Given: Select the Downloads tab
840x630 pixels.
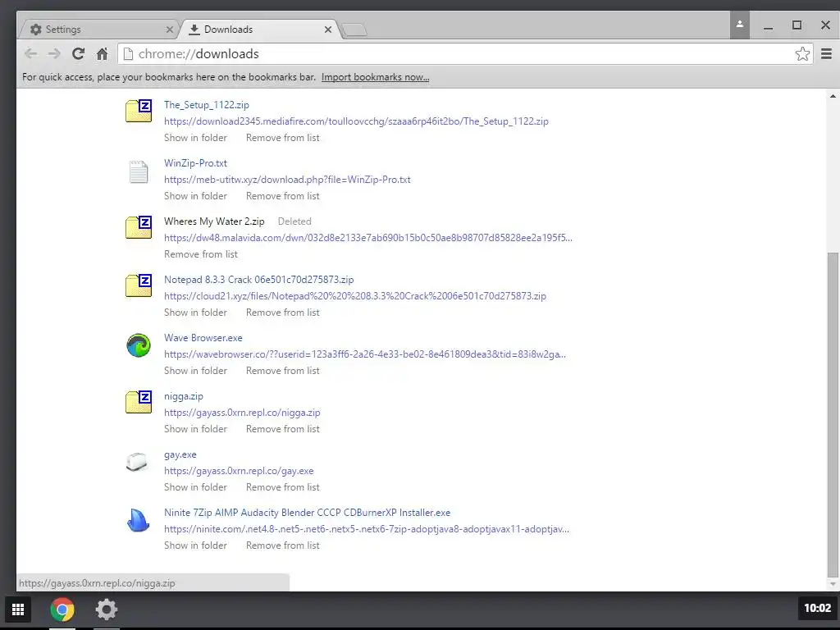Looking at the screenshot, I should [258, 30].
